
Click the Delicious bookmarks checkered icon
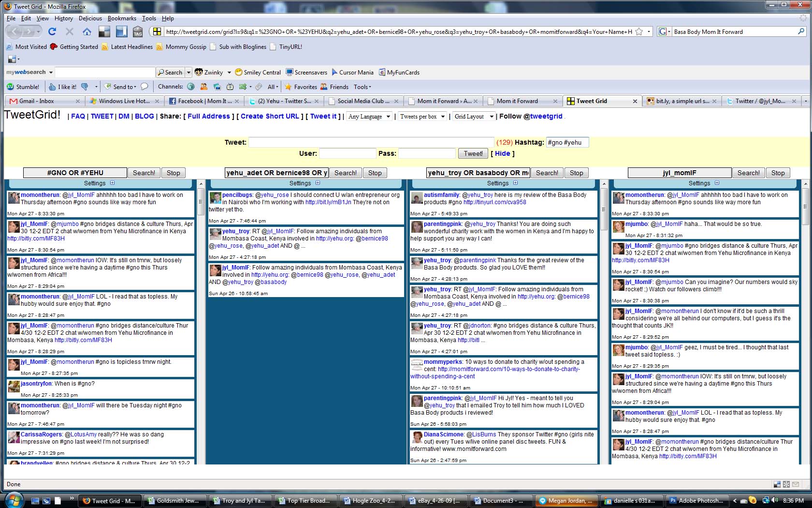pyautogui.click(x=104, y=32)
